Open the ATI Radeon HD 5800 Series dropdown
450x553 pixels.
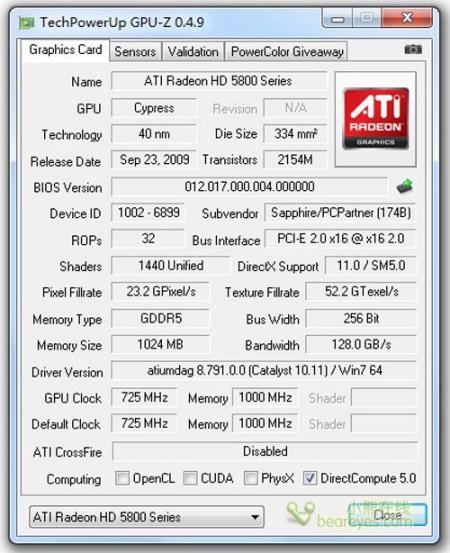click(146, 517)
